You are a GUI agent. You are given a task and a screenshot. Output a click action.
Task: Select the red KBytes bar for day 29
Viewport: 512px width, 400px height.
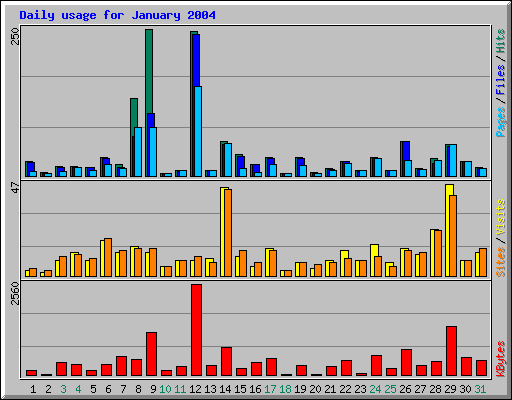click(x=451, y=351)
